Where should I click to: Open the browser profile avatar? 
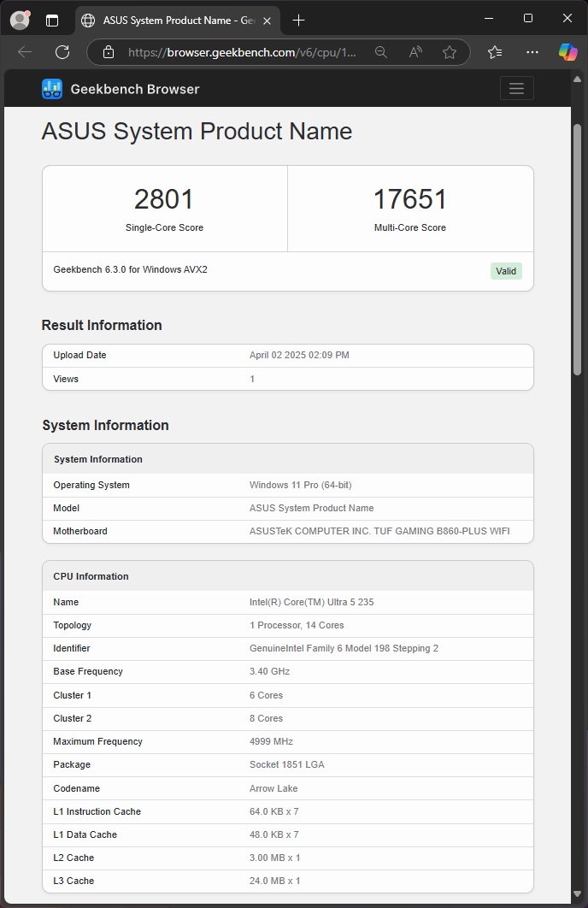21,21
